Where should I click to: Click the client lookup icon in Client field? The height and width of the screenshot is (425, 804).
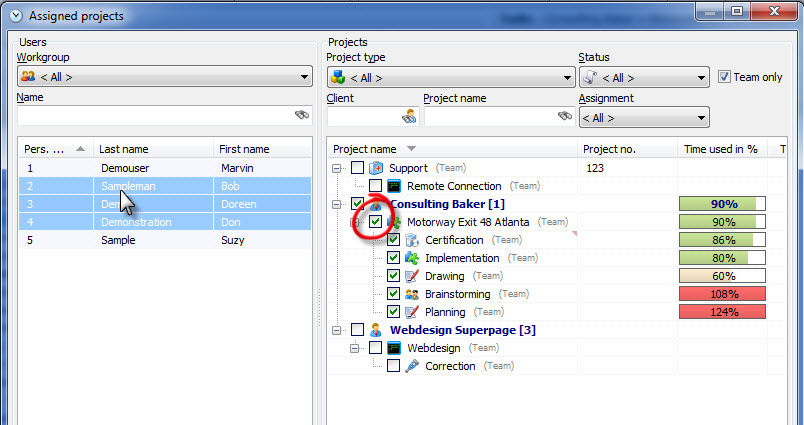click(410, 117)
